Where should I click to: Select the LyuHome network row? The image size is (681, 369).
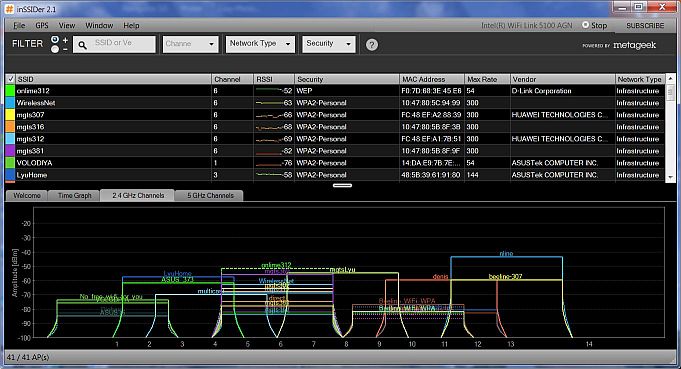coord(335,175)
